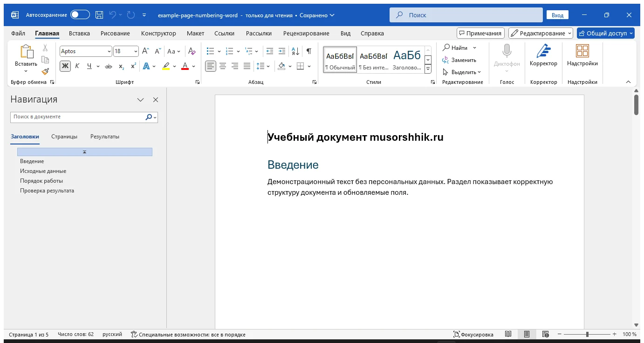Open the font name dropdown (Aptos)
The height and width of the screenshot is (343, 644).
coord(109,51)
